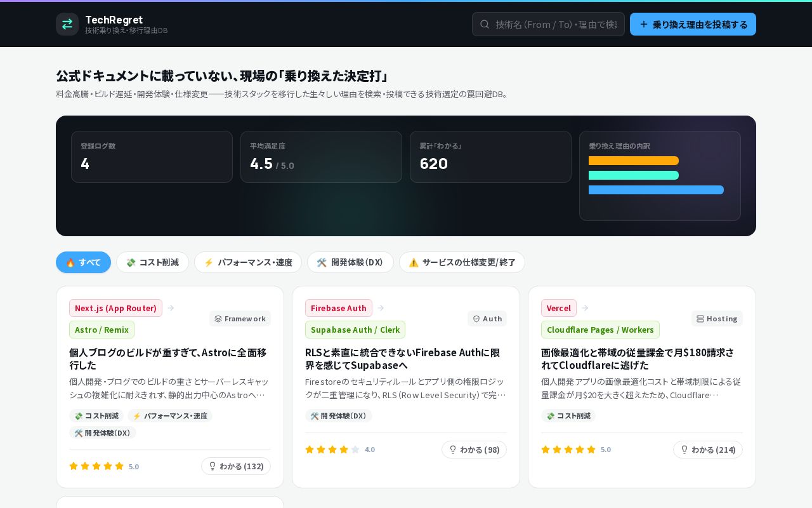Click the tools emoji on 開発体験(DX) filter
Screen dimensions: 812x508
(x=322, y=262)
